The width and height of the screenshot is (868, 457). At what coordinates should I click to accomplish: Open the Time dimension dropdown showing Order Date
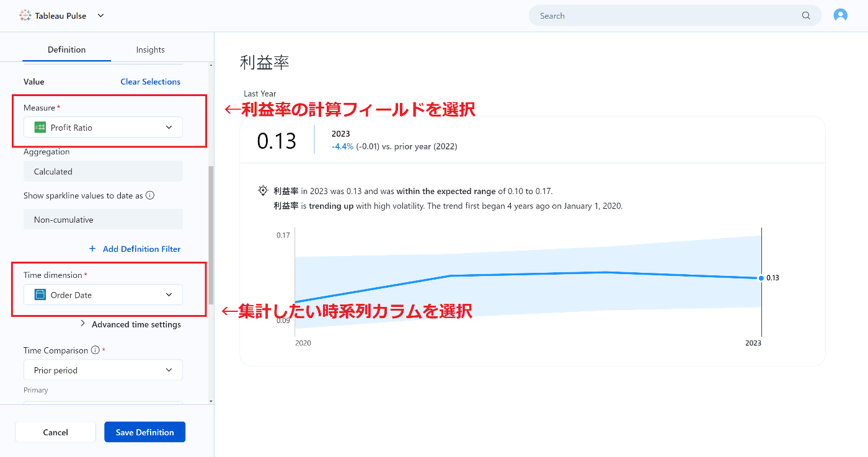tap(103, 295)
